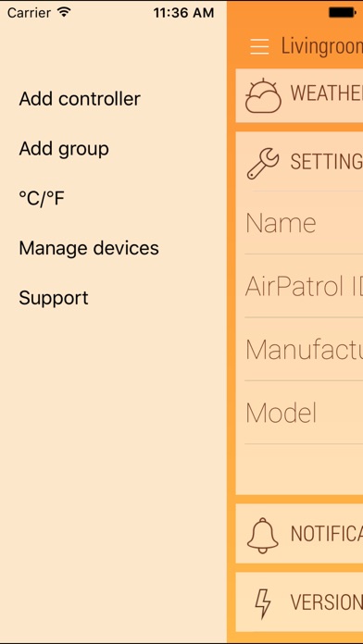
Task: Click the Wi-Fi status icon
Action: (x=65, y=12)
